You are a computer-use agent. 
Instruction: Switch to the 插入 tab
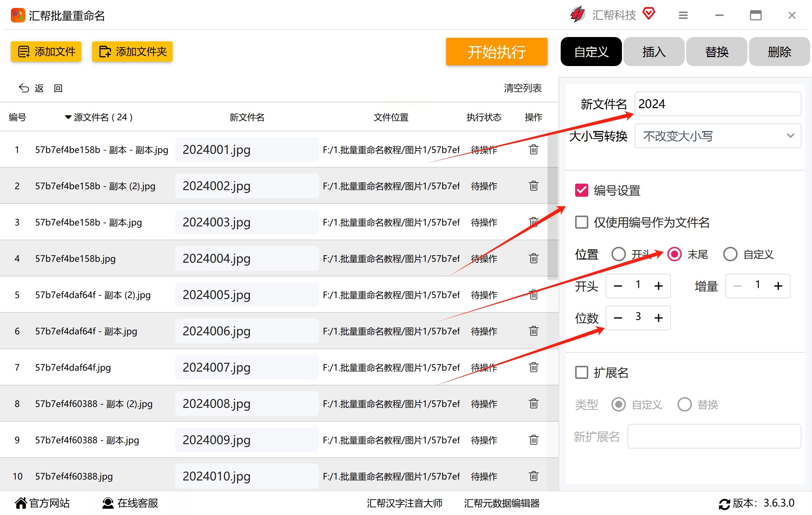[654, 52]
